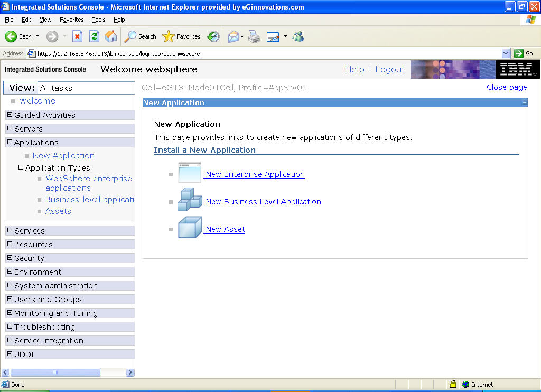
Task: Click the Search magnifier toolbar button
Action: 141,36
